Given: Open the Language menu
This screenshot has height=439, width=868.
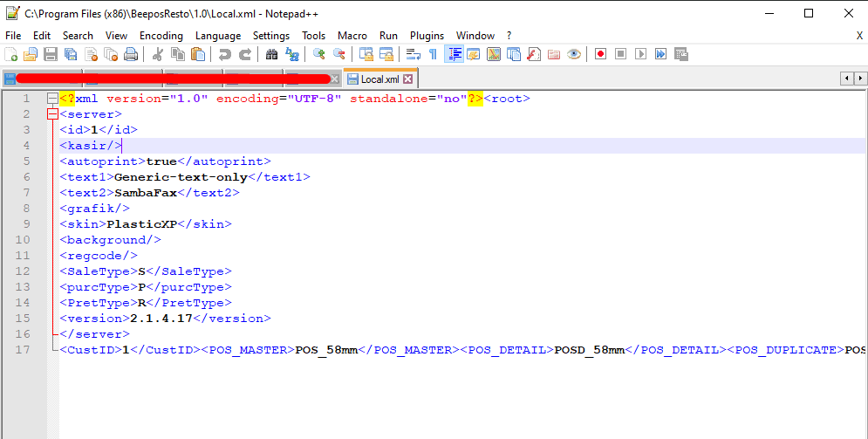Looking at the screenshot, I should (218, 36).
